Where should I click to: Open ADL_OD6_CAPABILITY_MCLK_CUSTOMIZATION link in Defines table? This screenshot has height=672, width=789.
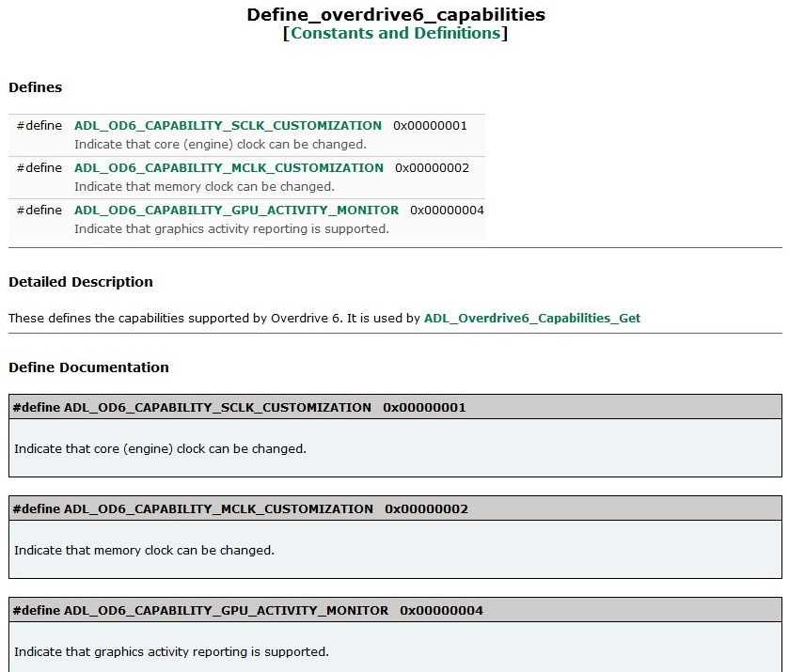[x=229, y=168]
